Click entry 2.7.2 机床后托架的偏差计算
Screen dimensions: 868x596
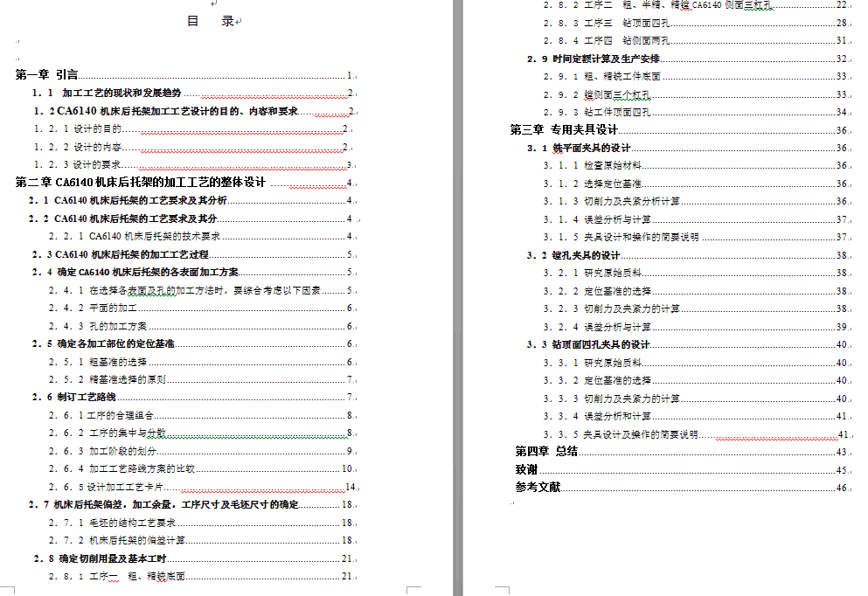click(202, 540)
